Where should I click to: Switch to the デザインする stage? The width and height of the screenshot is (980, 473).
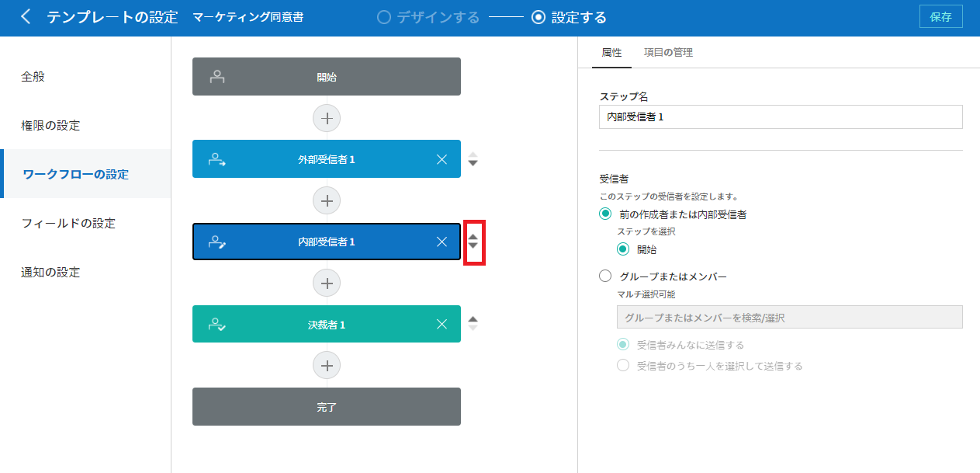point(428,17)
